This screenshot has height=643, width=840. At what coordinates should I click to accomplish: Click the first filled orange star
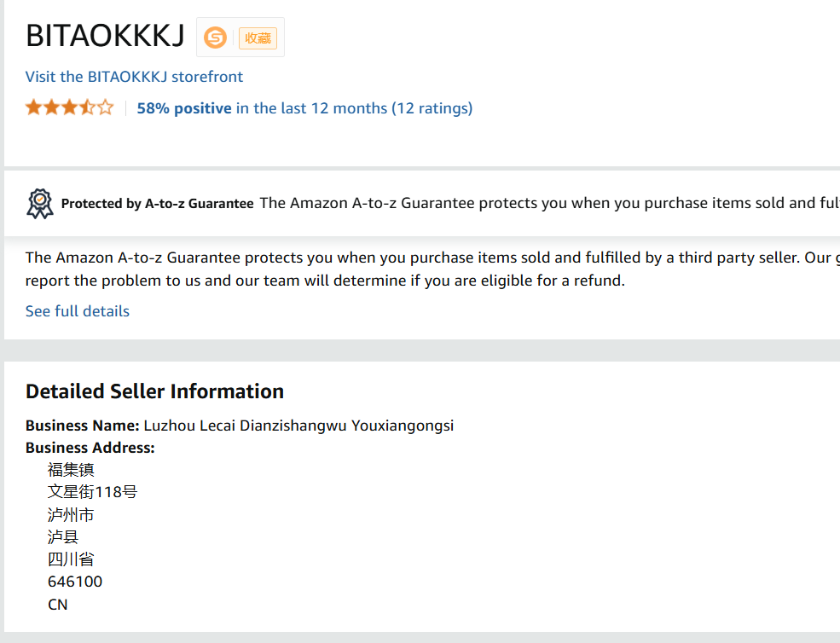point(34,107)
